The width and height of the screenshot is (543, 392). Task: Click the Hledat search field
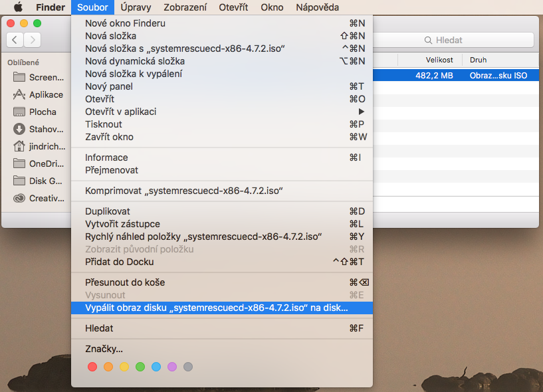[453, 40]
